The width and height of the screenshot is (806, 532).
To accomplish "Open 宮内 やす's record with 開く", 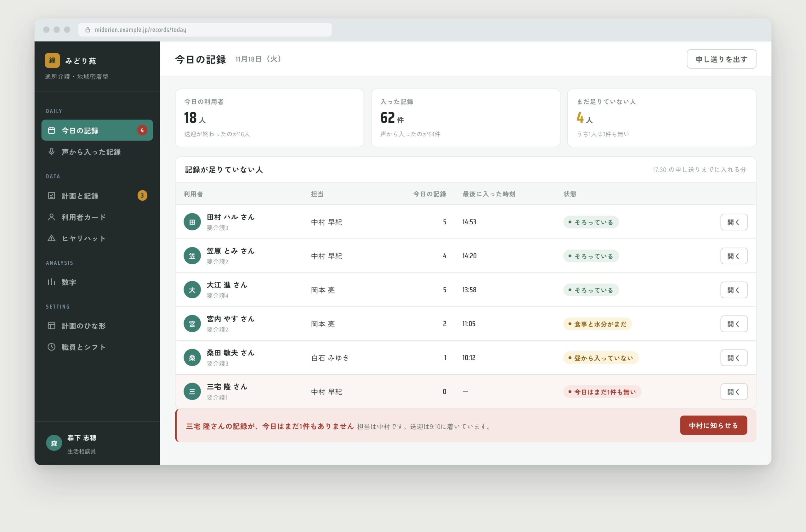I will tap(734, 324).
